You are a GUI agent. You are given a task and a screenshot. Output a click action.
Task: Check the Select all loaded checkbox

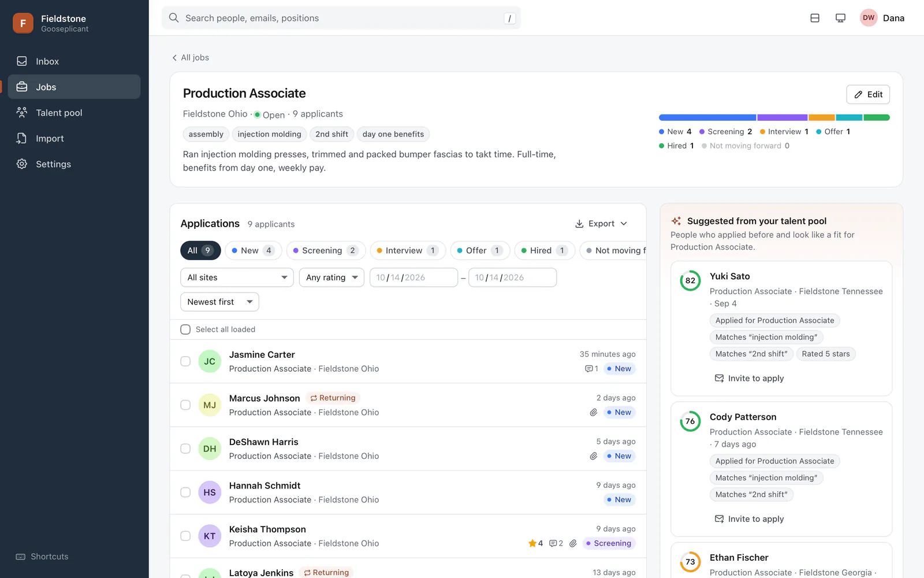(185, 329)
